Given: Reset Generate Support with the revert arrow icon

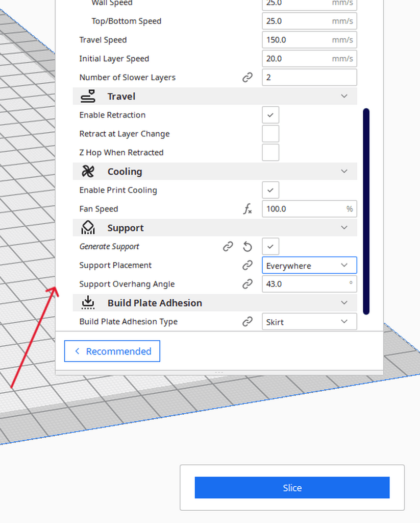Looking at the screenshot, I should [x=248, y=247].
